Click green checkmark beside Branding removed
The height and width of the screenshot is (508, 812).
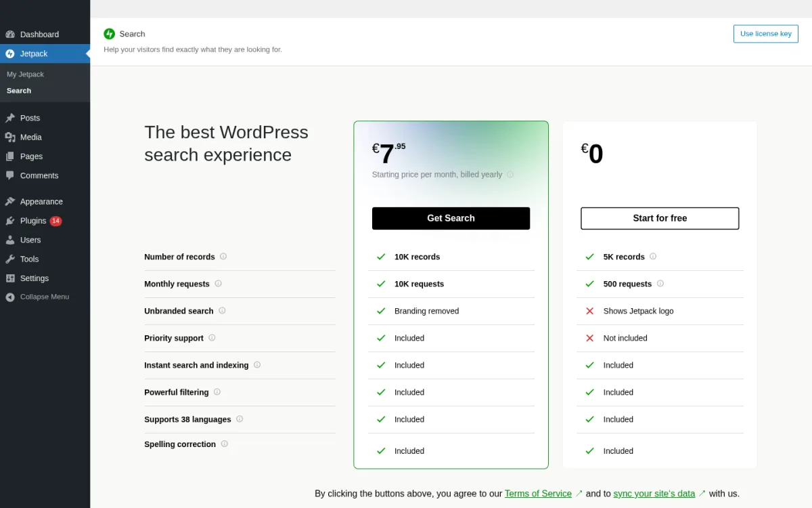(x=381, y=311)
